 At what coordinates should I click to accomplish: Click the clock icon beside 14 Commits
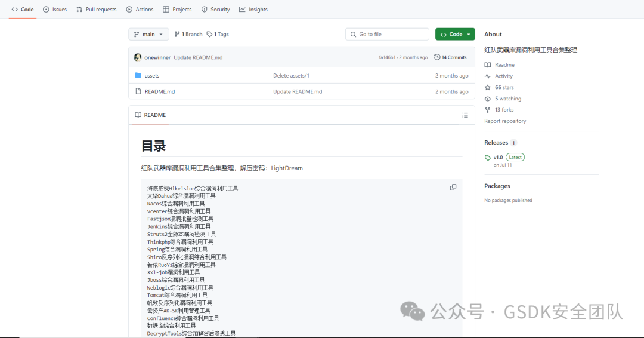coord(437,57)
